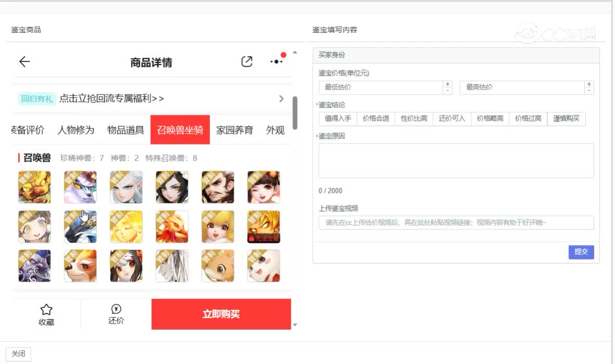
Task: Toggle the 价格过高 conclusion option
Action: pyautogui.click(x=528, y=119)
